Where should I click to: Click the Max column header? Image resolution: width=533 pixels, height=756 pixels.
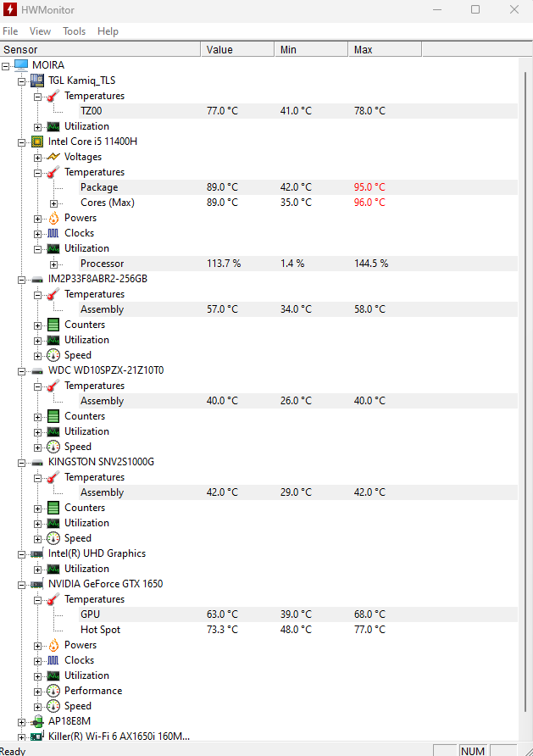pos(385,50)
